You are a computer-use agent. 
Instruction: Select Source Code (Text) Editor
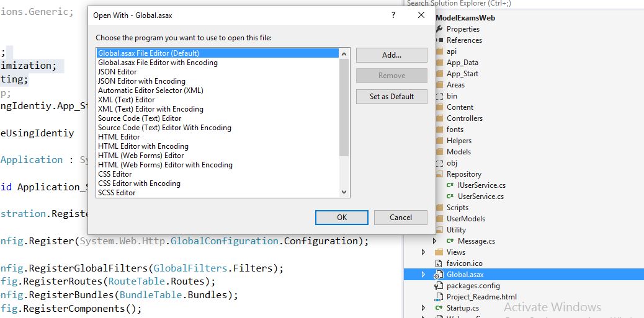(140, 118)
